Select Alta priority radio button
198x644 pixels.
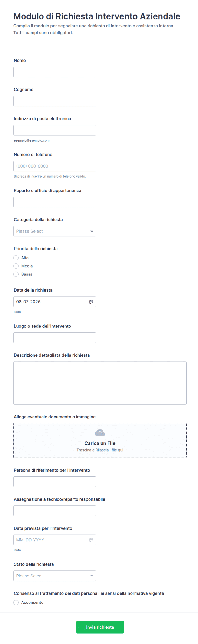[16, 258]
